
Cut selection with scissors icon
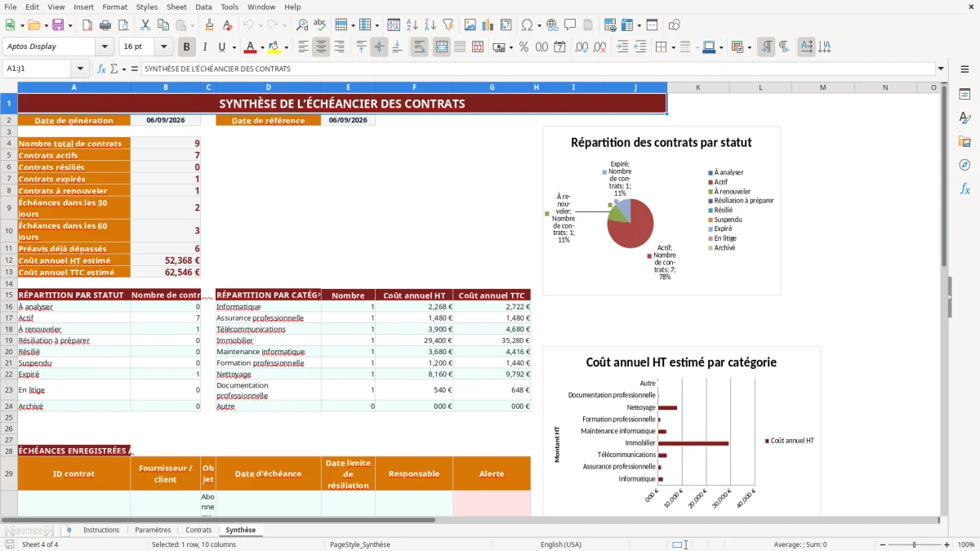coord(146,25)
